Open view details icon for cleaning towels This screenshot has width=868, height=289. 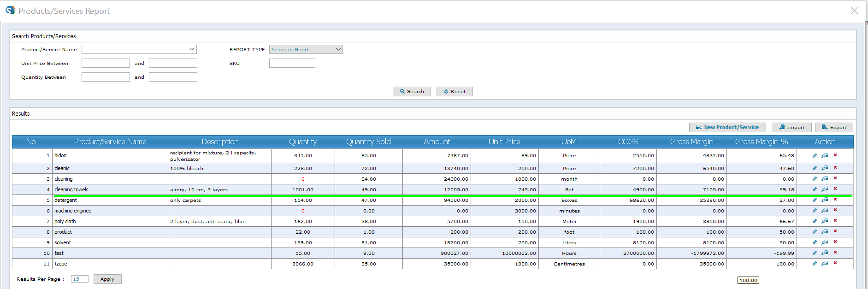coord(825,189)
